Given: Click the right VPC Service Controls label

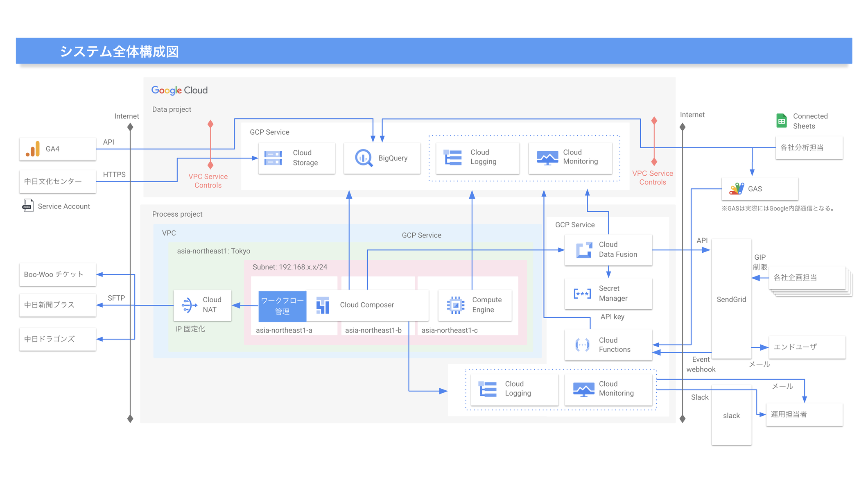Looking at the screenshot, I should pos(653,178).
